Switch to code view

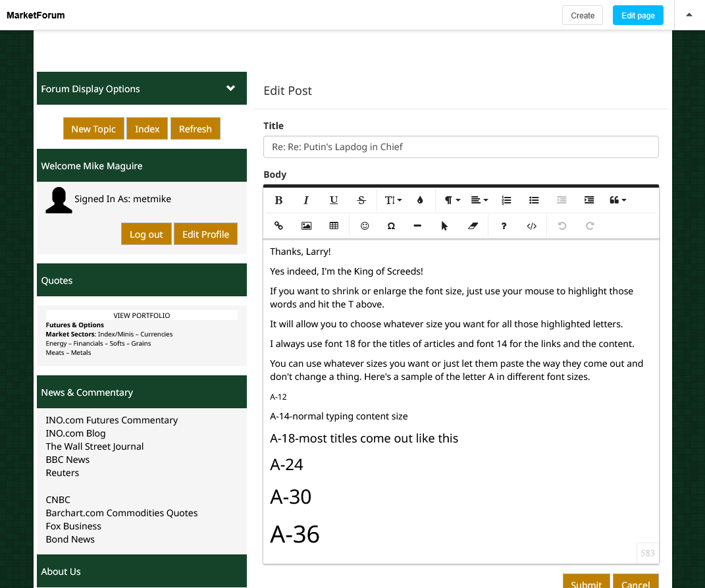(x=531, y=226)
